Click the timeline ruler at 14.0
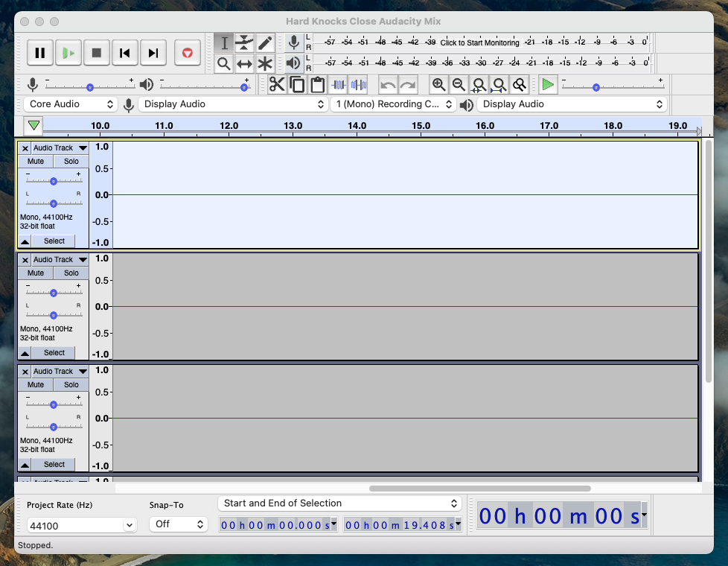728x566 pixels. tap(357, 126)
